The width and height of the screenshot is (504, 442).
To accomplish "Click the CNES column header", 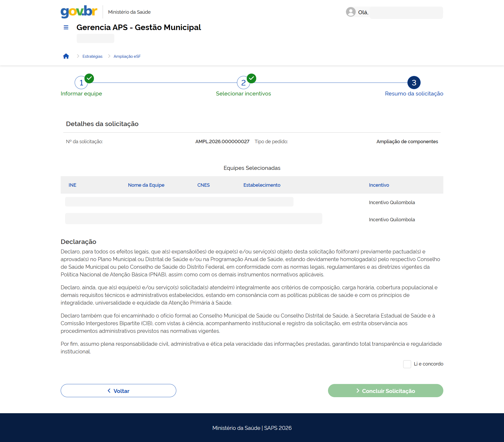I will point(203,185).
